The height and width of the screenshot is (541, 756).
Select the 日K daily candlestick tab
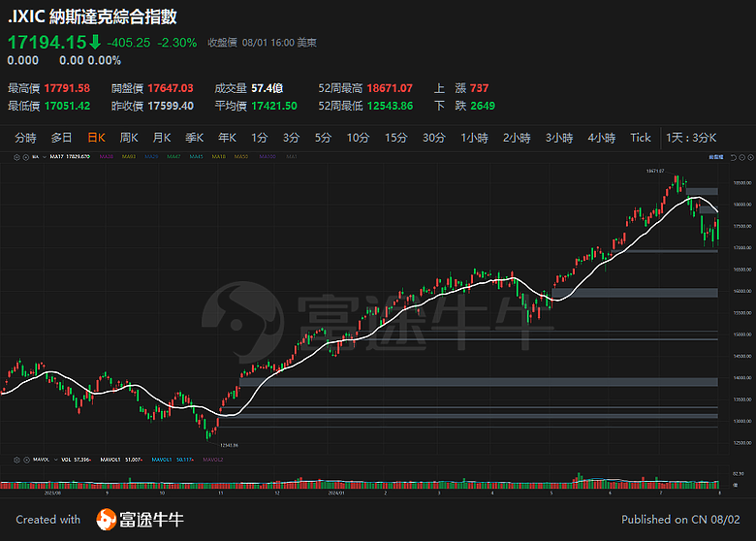tap(96, 138)
